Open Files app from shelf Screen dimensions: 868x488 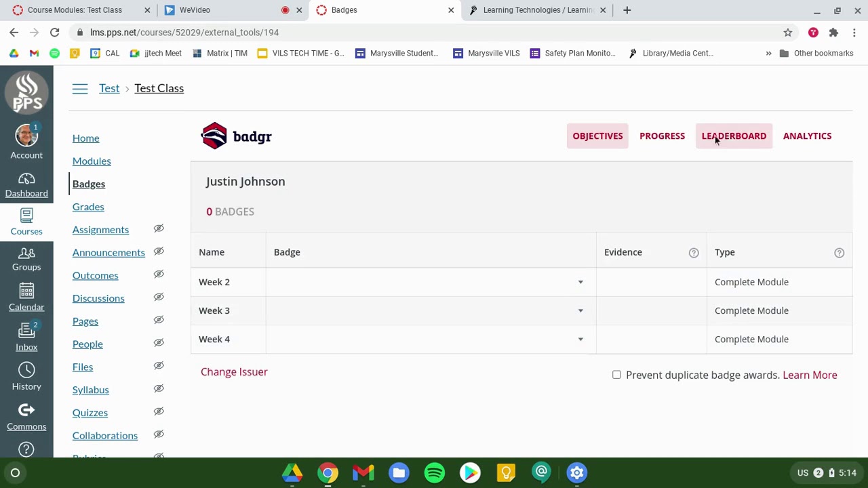pyautogui.click(x=399, y=472)
